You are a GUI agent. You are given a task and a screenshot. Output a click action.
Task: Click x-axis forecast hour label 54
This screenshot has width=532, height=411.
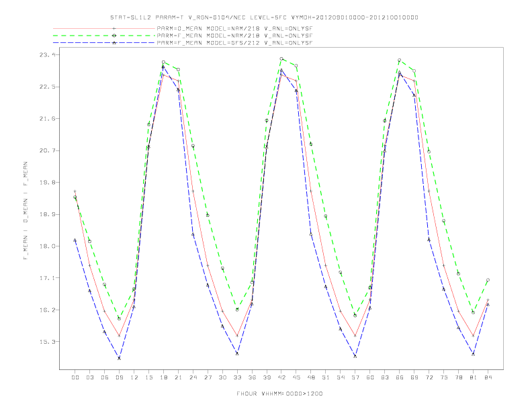[x=341, y=377]
